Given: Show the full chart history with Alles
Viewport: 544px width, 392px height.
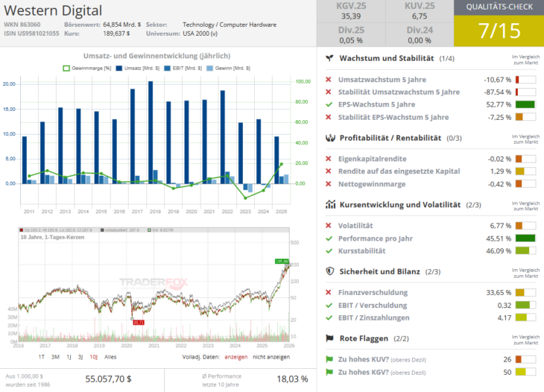Looking at the screenshot, I should click(x=110, y=357).
